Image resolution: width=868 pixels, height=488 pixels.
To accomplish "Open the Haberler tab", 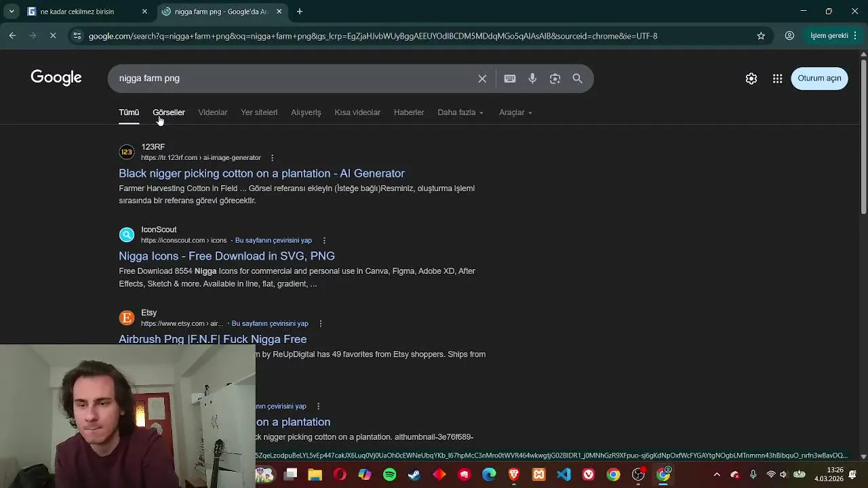I will (x=409, y=113).
